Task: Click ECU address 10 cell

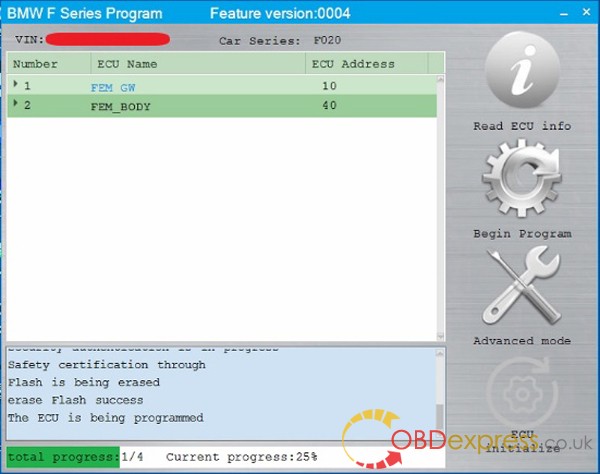Action: (x=329, y=86)
